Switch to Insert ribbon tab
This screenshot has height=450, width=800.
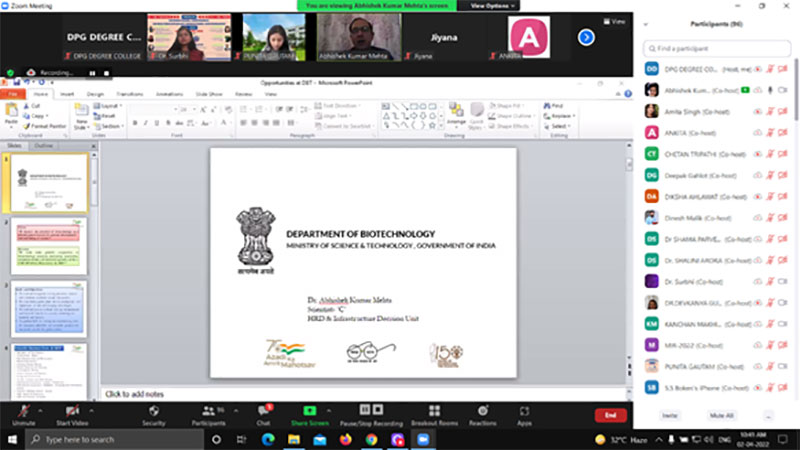point(67,94)
